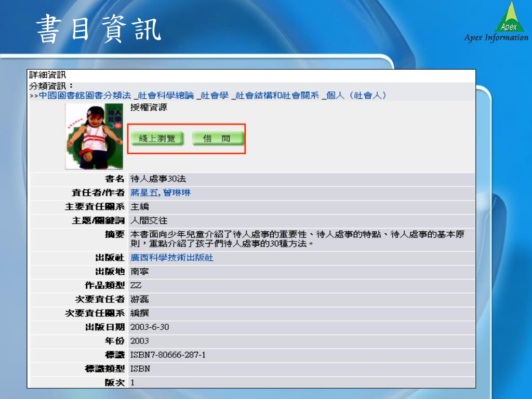
Task: Click the 責任者/作者 field label
Action: coord(98,193)
